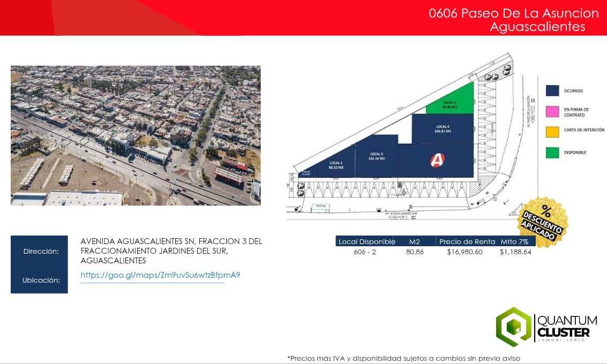Click the $16,980.60 rent price value
Viewport: 607px width, 364px height.
pyautogui.click(x=464, y=252)
